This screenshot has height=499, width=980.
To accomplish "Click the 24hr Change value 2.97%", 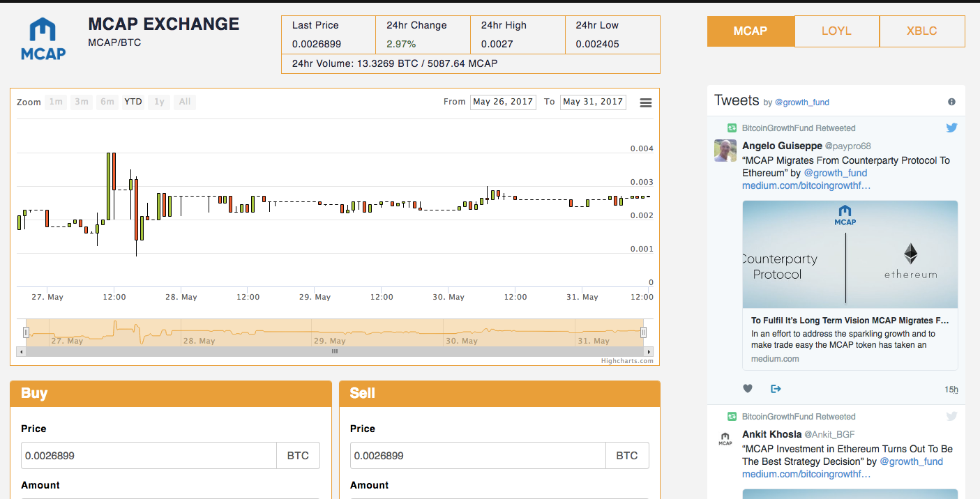I will 401,44.
